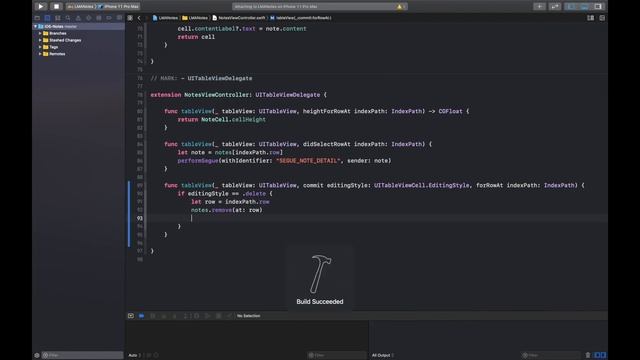Toggle the navigator panel visibility
The width and height of the screenshot is (640, 360).
[571, 7]
